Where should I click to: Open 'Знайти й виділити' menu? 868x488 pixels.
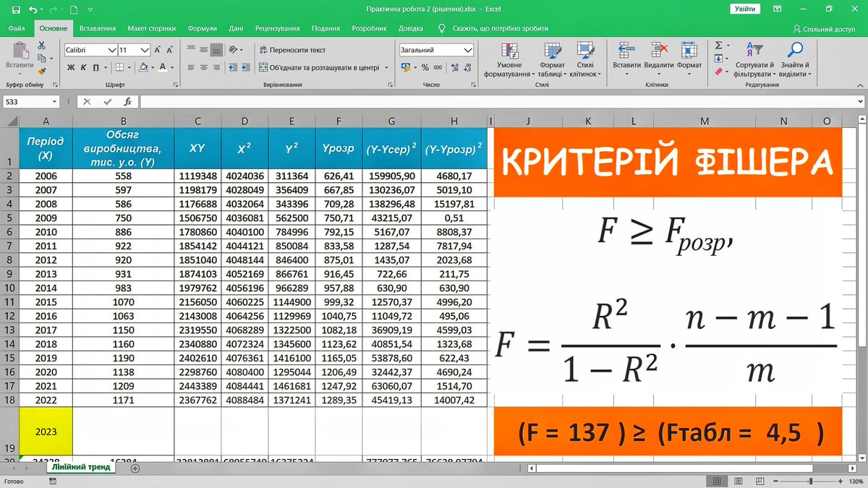[x=794, y=59]
